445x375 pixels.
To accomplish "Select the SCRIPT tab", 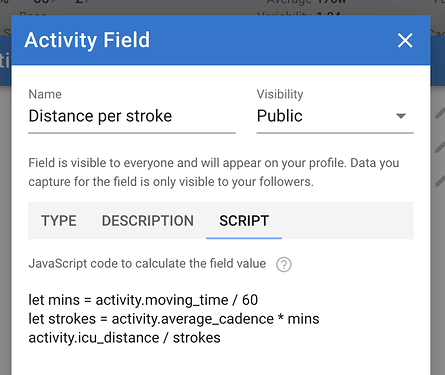I will pyautogui.click(x=244, y=221).
